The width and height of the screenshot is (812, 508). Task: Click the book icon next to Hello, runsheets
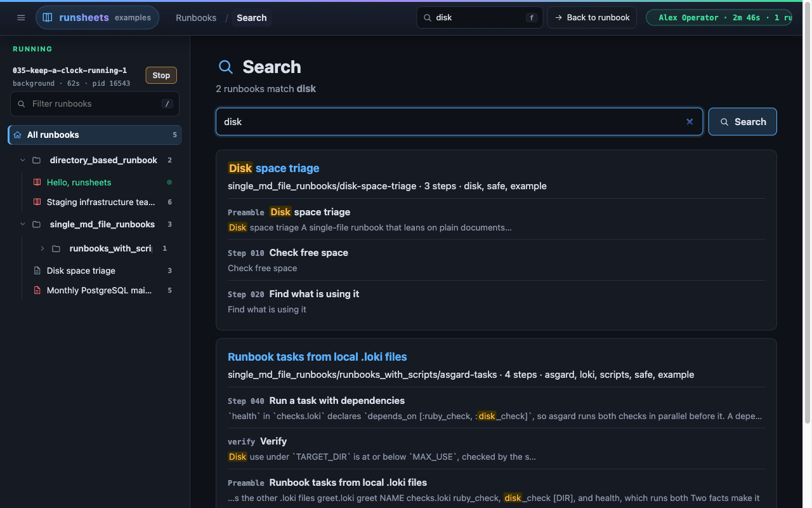pos(37,182)
